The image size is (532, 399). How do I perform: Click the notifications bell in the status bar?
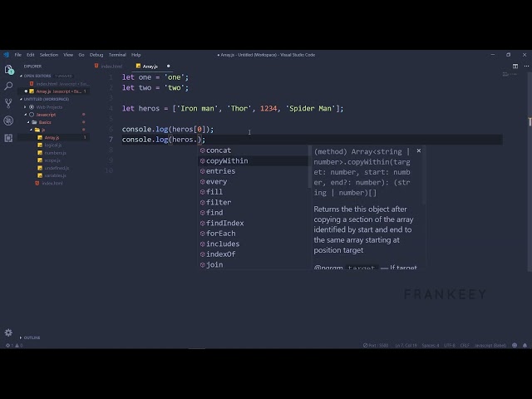(525, 346)
